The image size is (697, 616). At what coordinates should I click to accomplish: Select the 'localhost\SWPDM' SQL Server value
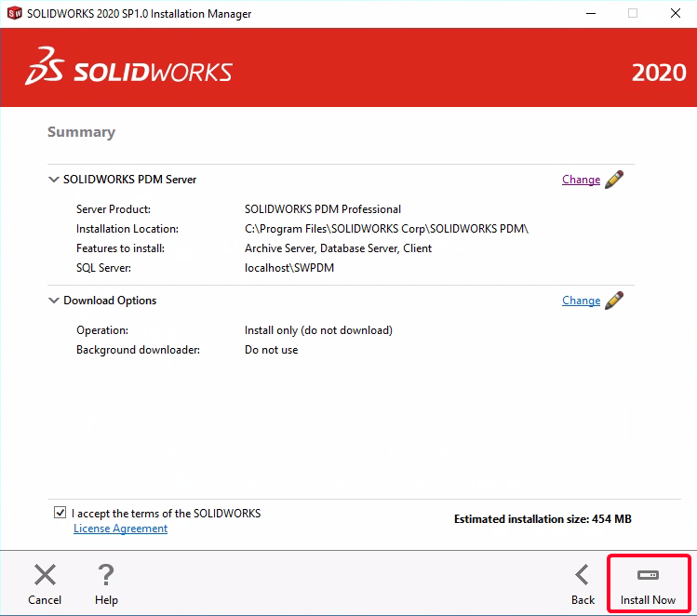click(289, 268)
